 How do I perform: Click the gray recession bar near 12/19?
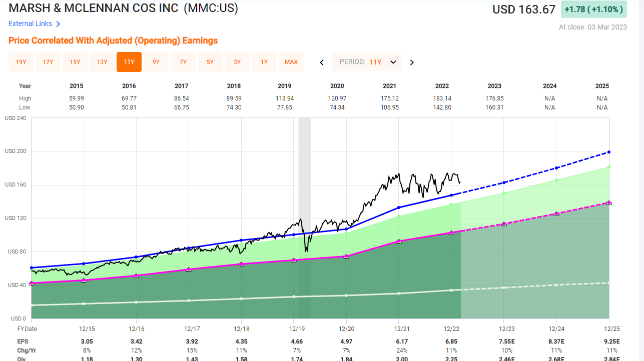coord(305,218)
